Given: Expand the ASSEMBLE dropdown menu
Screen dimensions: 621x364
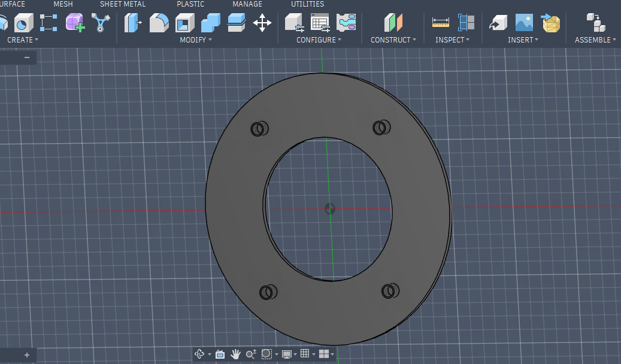Looking at the screenshot, I should pyautogui.click(x=595, y=40).
